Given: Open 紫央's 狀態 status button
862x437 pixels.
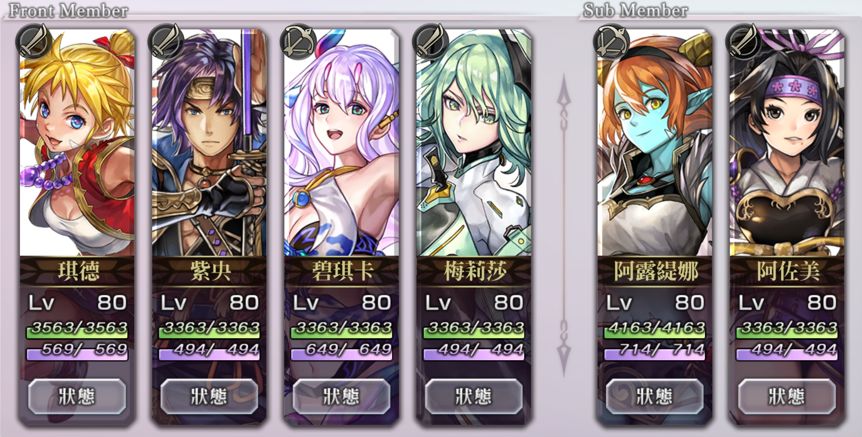Looking at the screenshot, I should tap(209, 396).
